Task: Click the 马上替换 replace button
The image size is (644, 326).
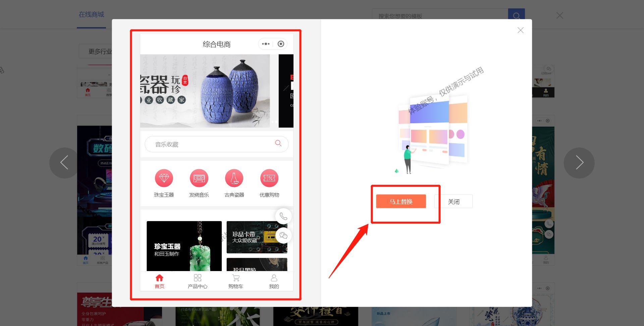Action: tap(401, 201)
